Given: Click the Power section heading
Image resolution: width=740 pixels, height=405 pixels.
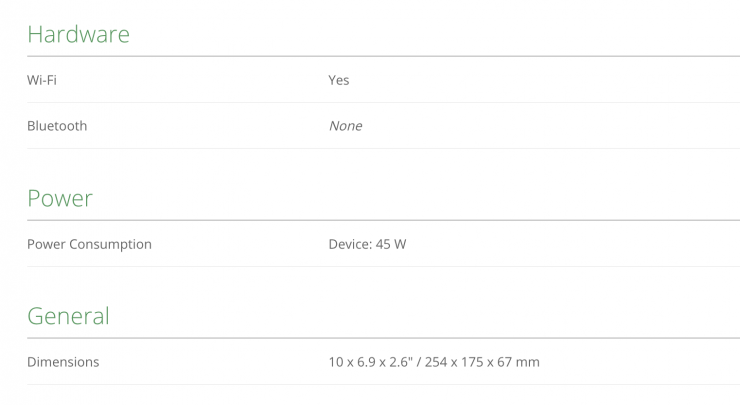Looking at the screenshot, I should click(x=60, y=198).
